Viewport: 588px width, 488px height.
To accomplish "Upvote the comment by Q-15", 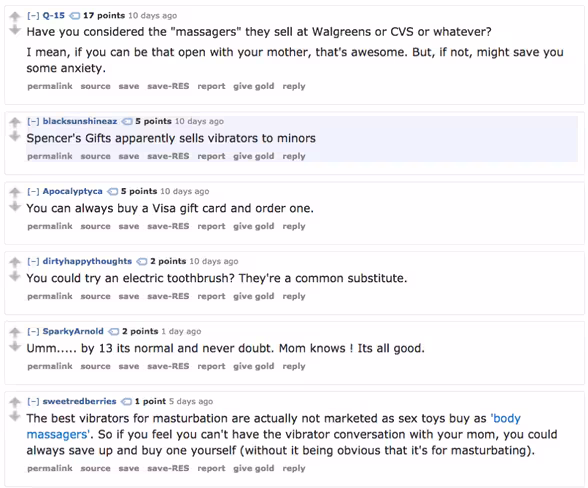I will pyautogui.click(x=15, y=16).
